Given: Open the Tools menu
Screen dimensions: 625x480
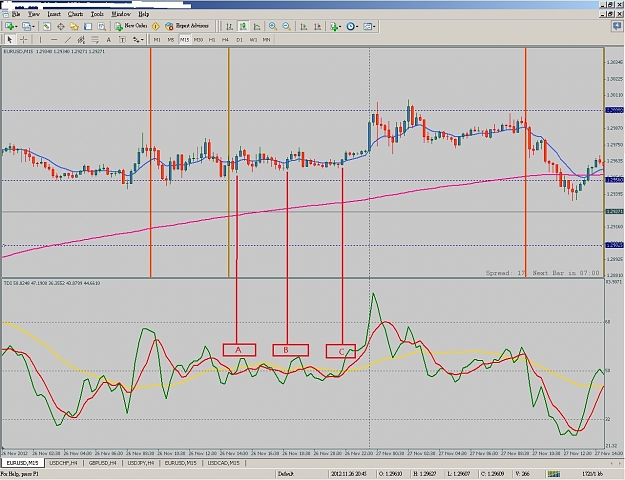Looking at the screenshot, I should (97, 14).
